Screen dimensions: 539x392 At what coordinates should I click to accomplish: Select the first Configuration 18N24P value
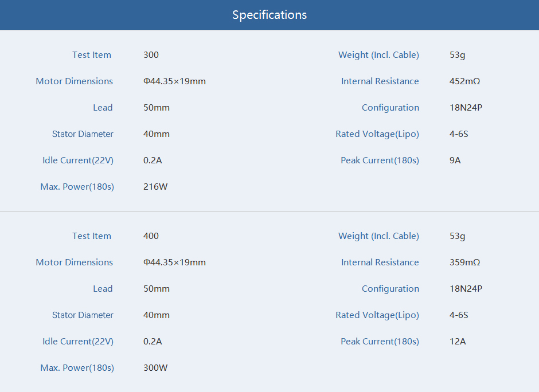466,108
